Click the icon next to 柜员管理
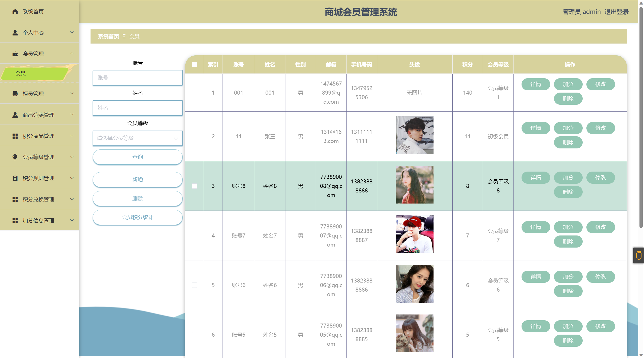This screenshot has width=644, height=358. click(x=15, y=94)
